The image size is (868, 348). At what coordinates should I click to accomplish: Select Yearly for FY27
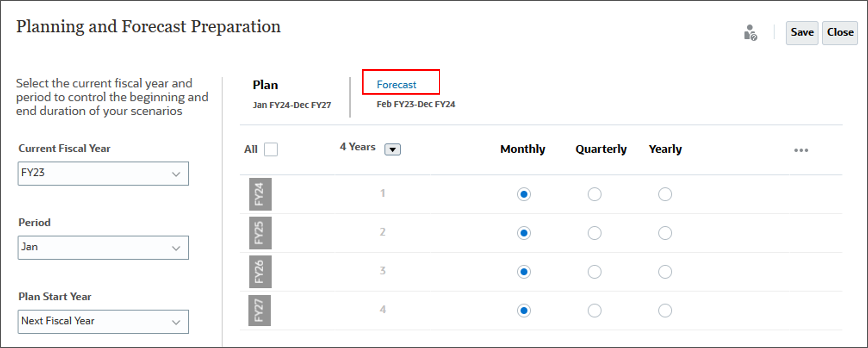coord(665,310)
